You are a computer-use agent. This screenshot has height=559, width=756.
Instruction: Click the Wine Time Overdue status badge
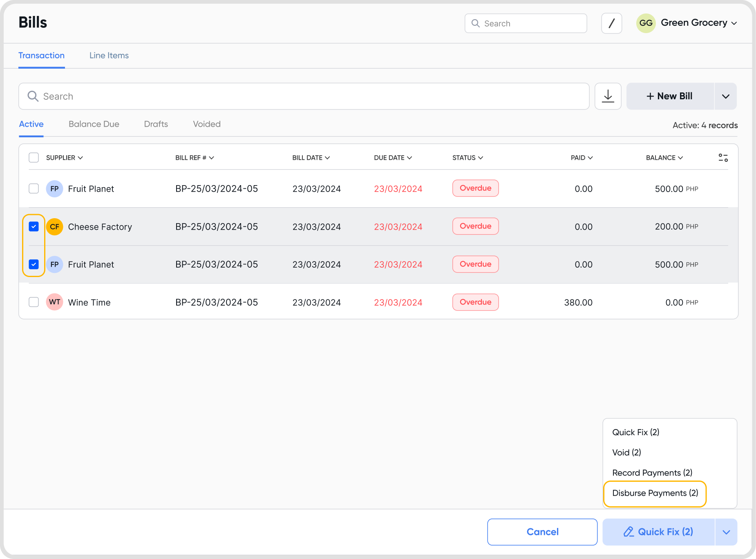(x=476, y=302)
